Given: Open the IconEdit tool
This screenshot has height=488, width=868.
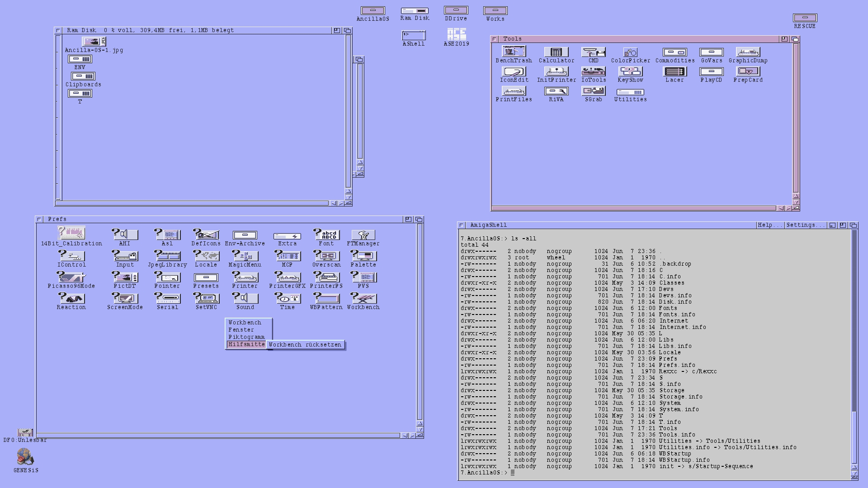Looking at the screenshot, I should [x=514, y=72].
